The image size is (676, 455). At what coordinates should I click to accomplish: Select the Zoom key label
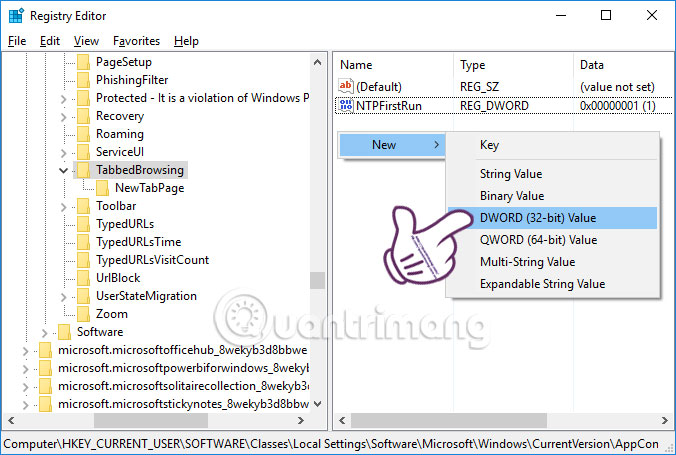coord(112,314)
